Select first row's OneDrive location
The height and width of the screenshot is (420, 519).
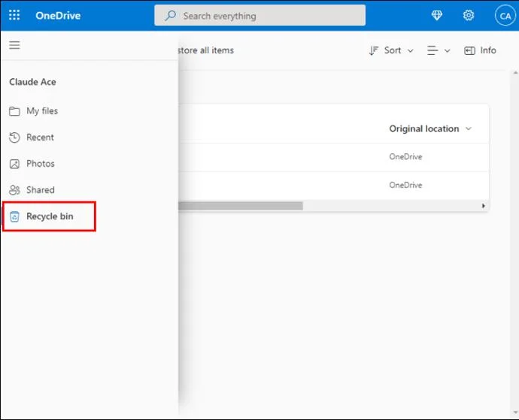[x=405, y=157]
